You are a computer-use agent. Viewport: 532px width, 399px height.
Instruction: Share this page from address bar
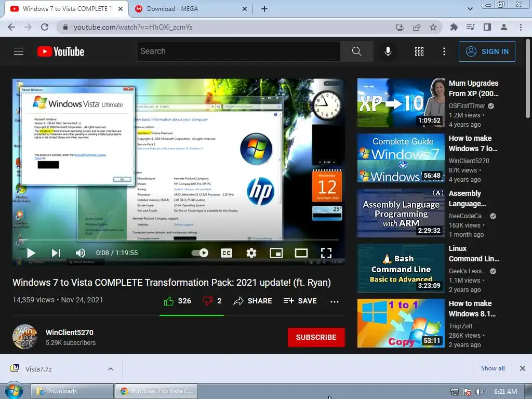point(417,27)
